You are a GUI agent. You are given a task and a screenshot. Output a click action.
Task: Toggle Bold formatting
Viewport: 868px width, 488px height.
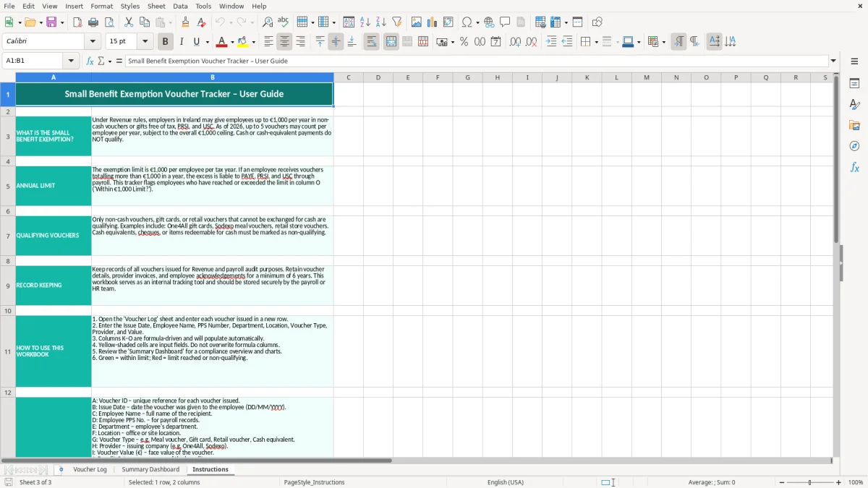pos(165,42)
